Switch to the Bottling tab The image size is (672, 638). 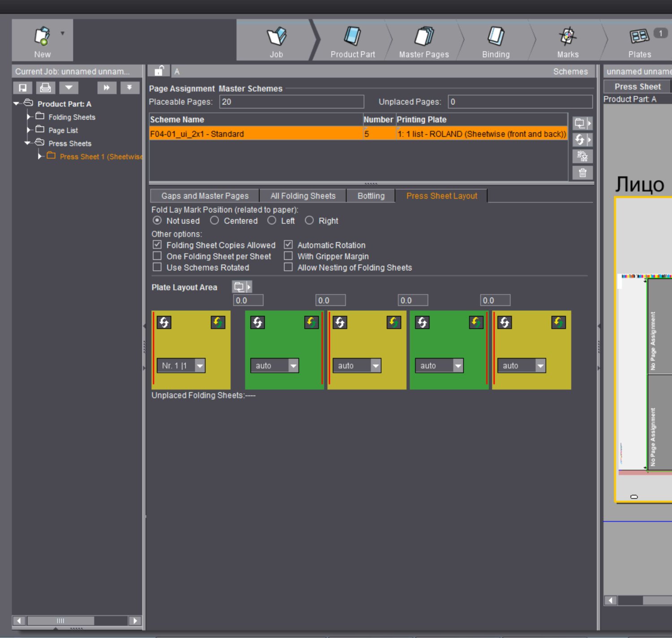point(370,196)
